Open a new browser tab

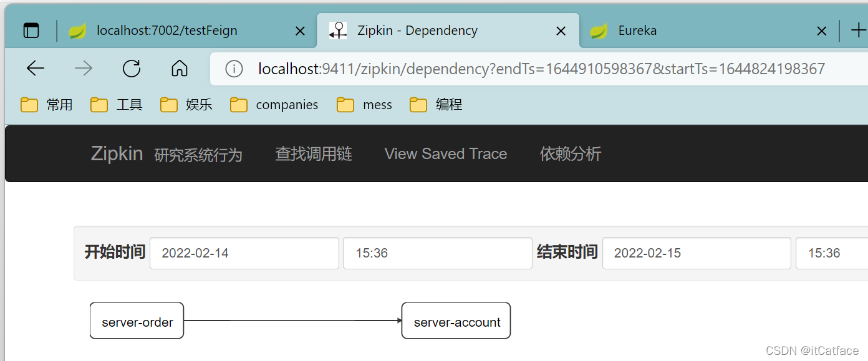tap(859, 30)
